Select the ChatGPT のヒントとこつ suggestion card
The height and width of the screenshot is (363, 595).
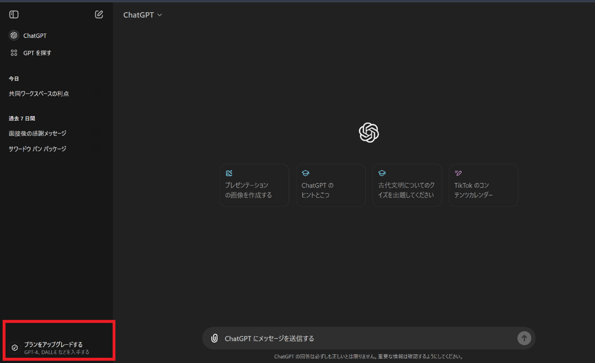tap(331, 185)
